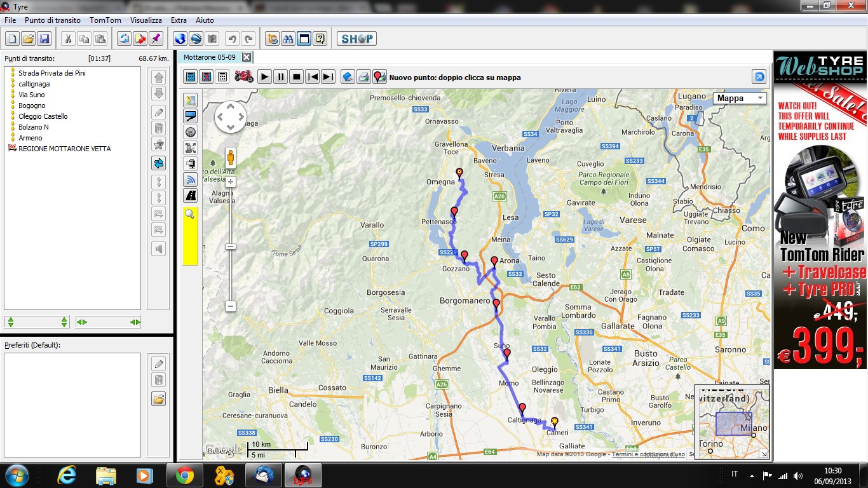
Task: Open the TomTom menu
Action: pos(105,20)
